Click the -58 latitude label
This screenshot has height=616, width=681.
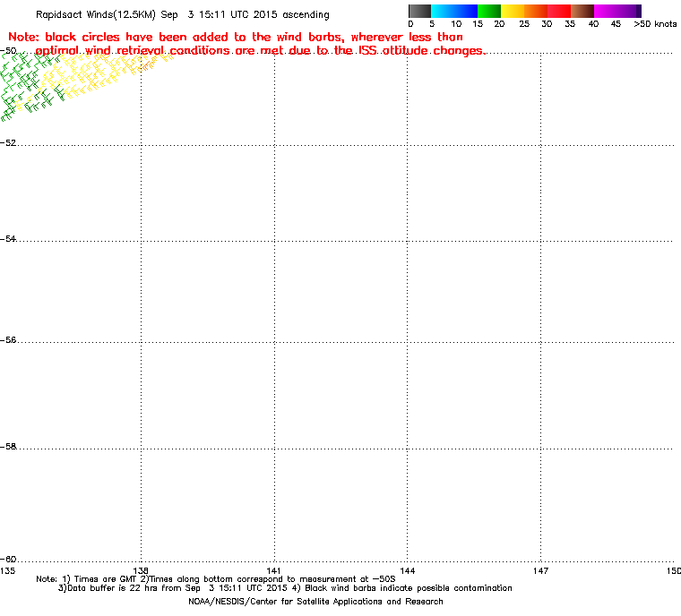point(8,447)
